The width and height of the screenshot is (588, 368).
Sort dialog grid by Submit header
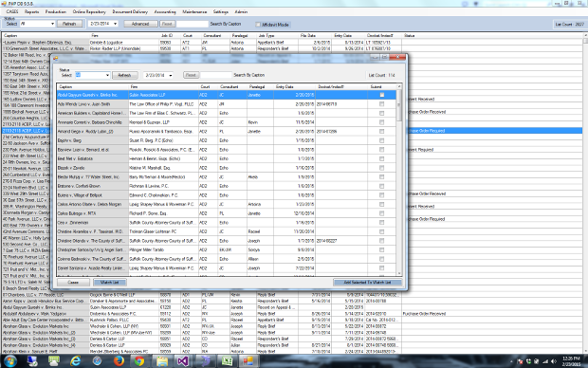click(382, 86)
